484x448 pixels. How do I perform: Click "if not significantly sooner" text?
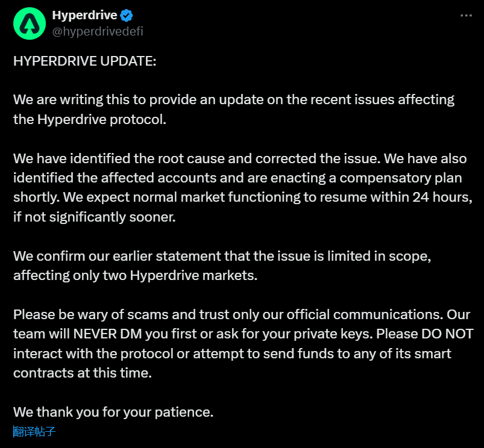pyautogui.click(x=94, y=217)
